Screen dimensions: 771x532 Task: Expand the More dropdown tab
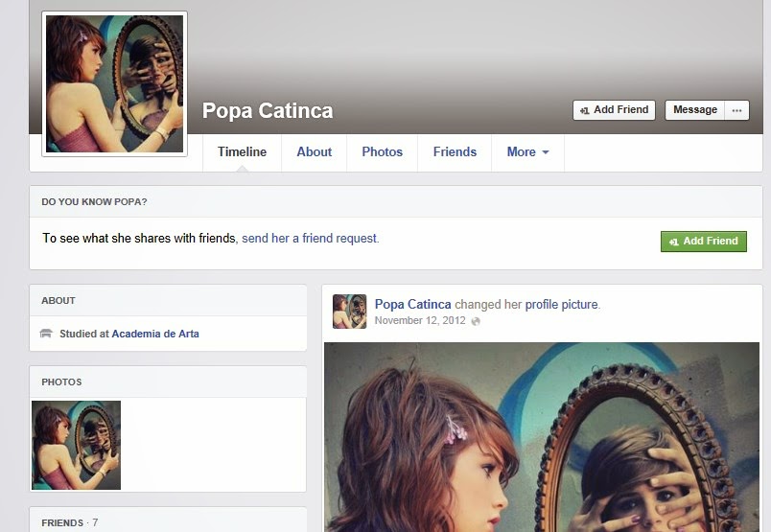[x=527, y=151]
